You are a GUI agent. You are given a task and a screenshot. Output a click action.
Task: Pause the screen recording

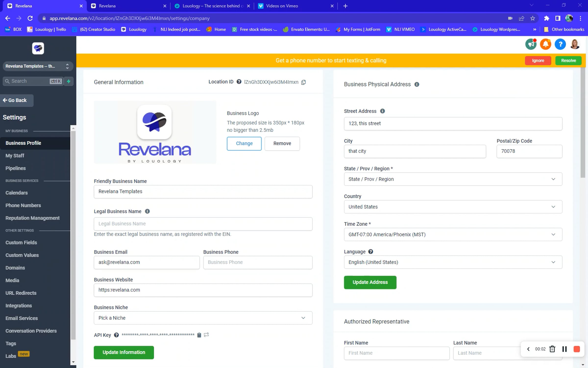[564, 349]
